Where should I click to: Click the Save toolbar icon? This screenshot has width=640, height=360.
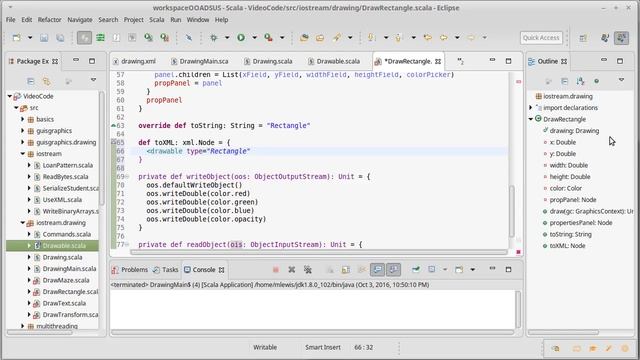pos(44,38)
